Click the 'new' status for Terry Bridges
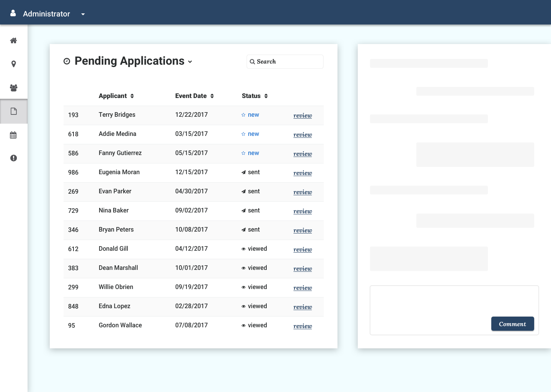 point(253,115)
